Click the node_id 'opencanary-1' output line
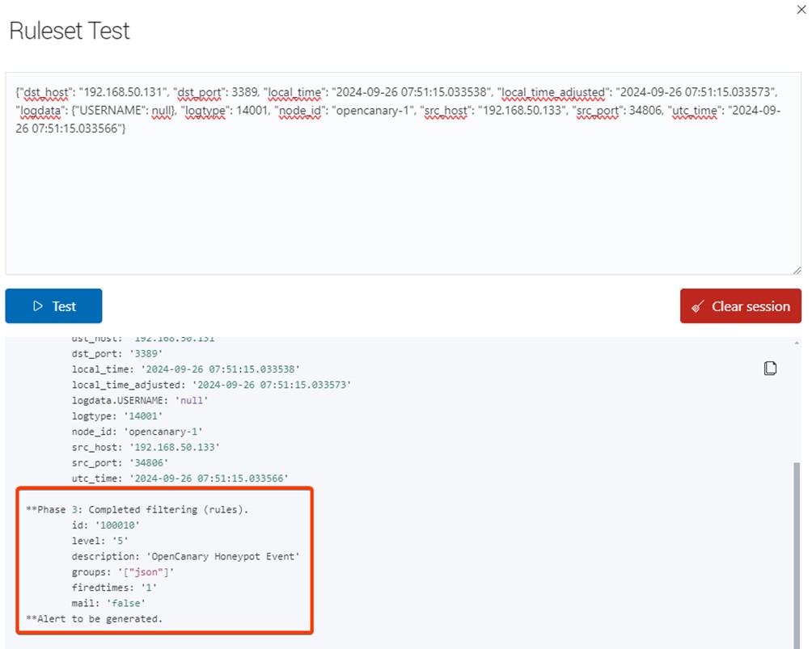 [x=139, y=432]
